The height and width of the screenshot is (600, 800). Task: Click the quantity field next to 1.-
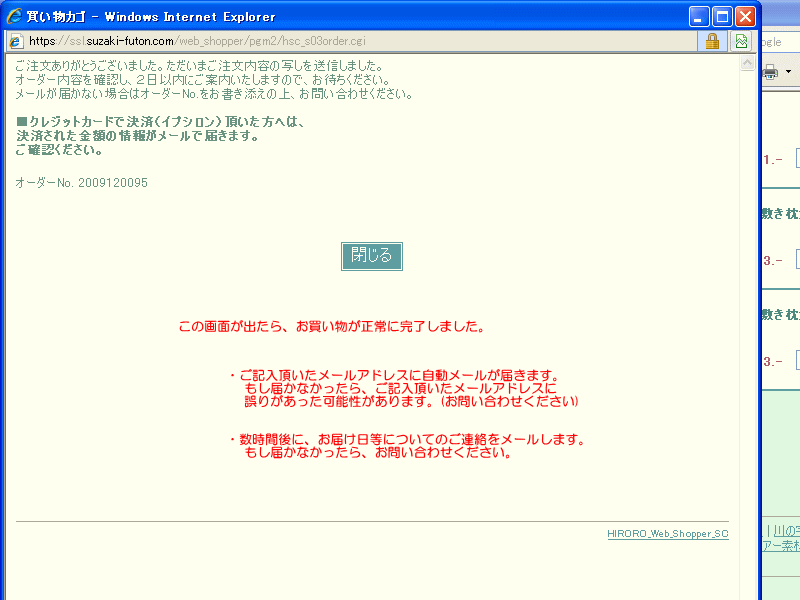pos(797,159)
